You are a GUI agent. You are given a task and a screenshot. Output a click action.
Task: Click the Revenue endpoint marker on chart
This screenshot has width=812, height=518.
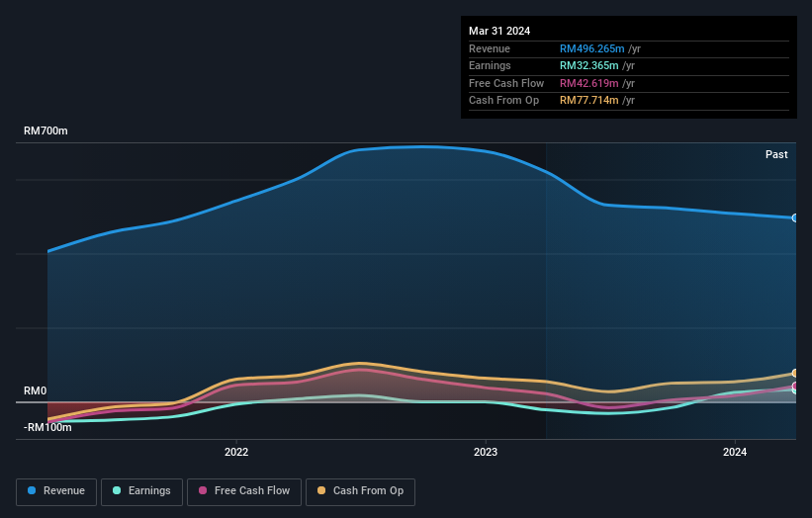pos(795,217)
